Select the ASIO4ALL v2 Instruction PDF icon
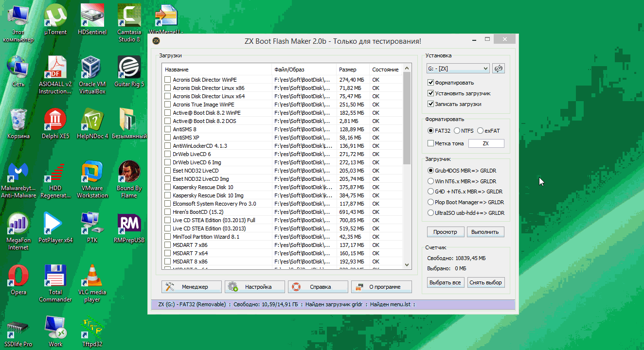 pyautogui.click(x=55, y=75)
